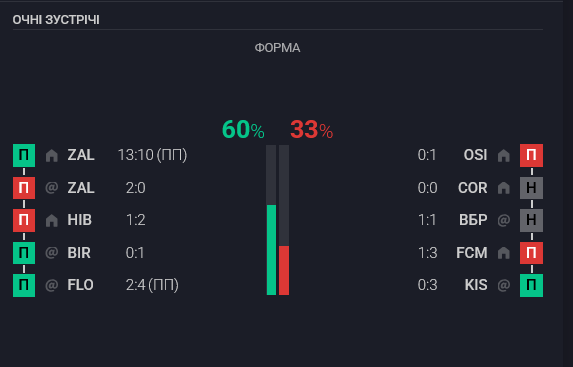Click grey draw badge beside COR 0:0
573x367 pixels.
coord(531,188)
